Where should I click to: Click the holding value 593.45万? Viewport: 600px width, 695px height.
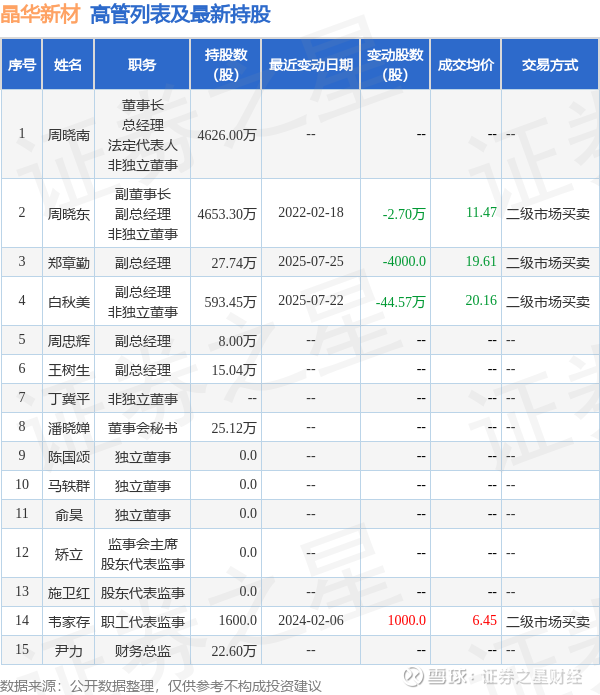[230, 302]
